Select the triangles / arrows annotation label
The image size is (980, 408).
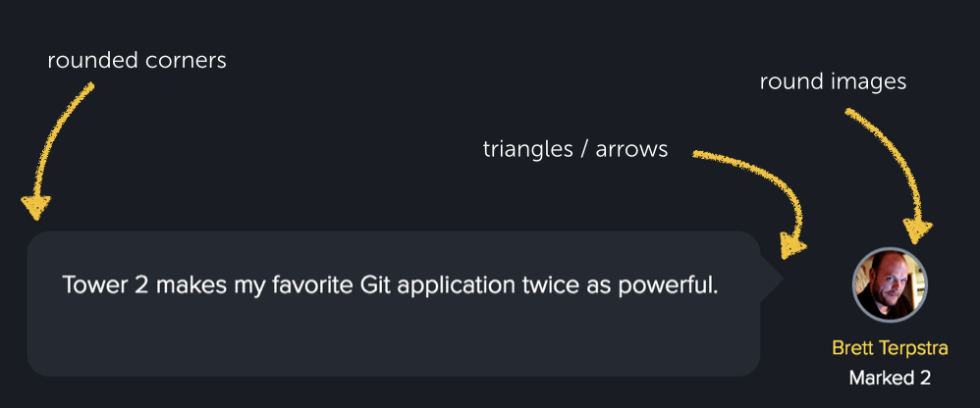(575, 149)
